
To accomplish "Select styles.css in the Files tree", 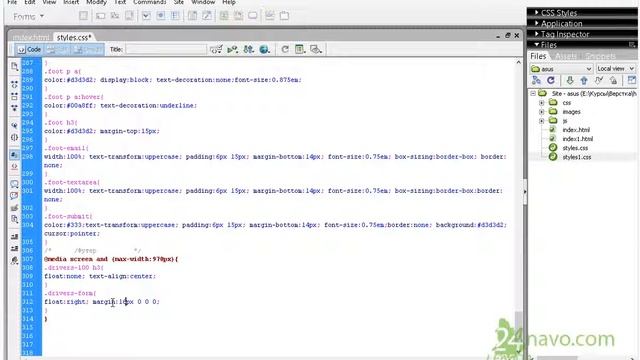I will point(575,148).
